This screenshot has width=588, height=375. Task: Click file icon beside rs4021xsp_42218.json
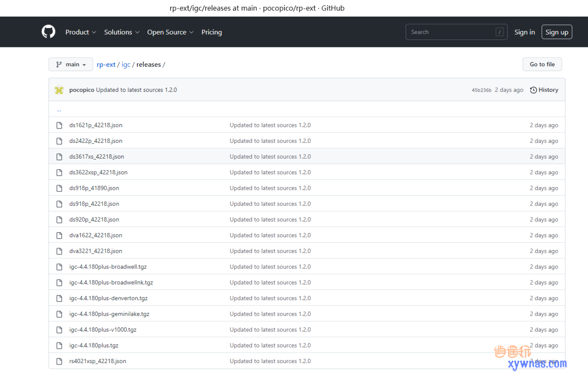(x=59, y=361)
